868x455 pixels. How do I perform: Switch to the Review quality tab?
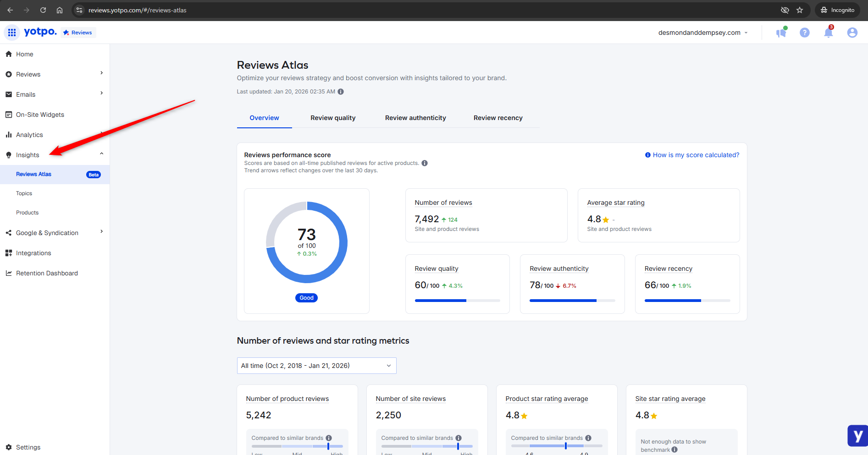click(x=333, y=118)
